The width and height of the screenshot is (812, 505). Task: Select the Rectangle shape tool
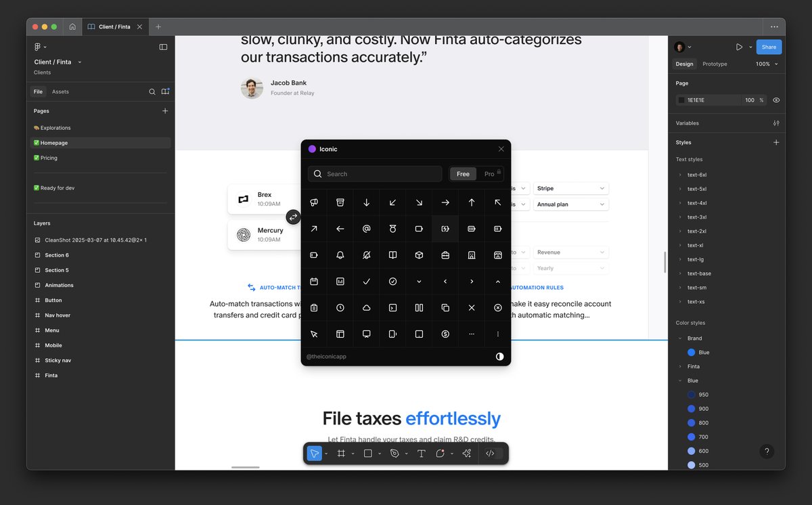(x=368, y=454)
